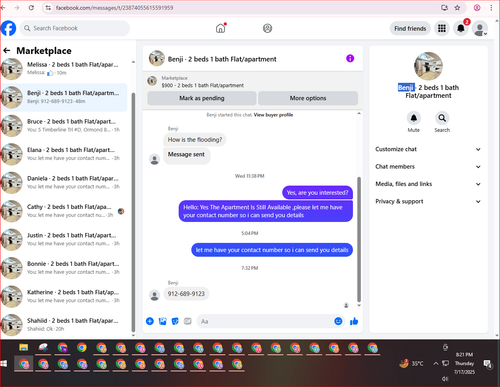Viewport: 500px width, 387px height.
Task: Open the Facebook menu grid icon
Action: point(442,28)
